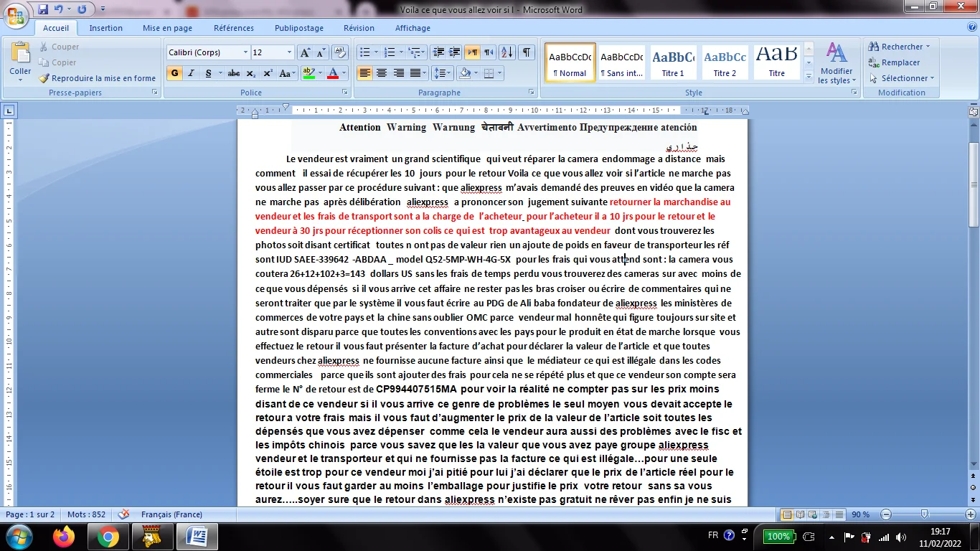Image resolution: width=980 pixels, height=551 pixels.
Task: Redo the last action
Action: tap(82, 10)
